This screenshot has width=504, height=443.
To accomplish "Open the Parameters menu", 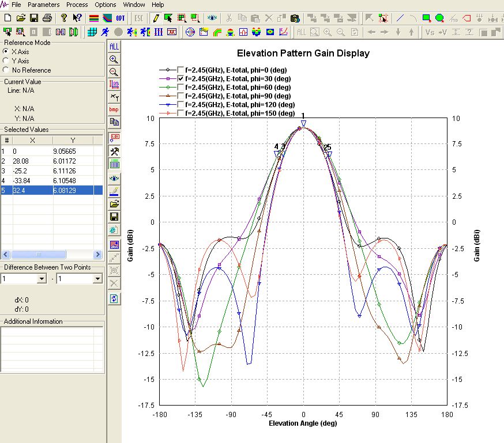I will coord(43,5).
